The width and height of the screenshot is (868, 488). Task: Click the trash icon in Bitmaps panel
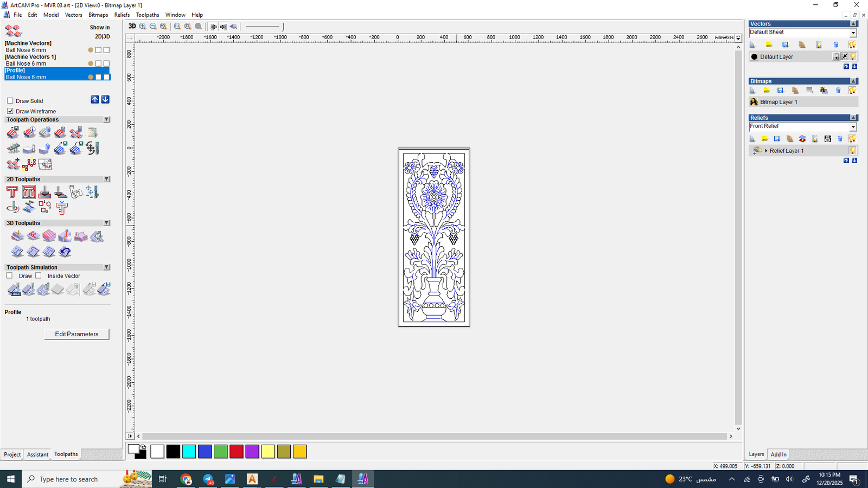tap(838, 91)
